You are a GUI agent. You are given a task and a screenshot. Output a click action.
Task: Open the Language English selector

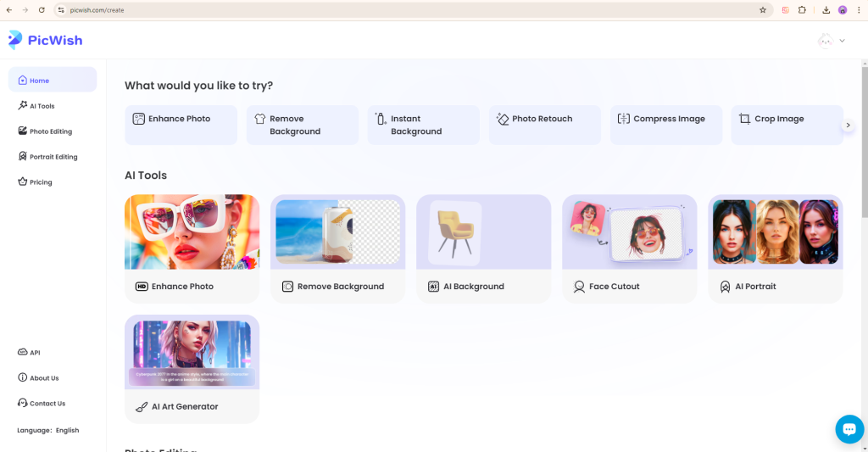tap(48, 430)
